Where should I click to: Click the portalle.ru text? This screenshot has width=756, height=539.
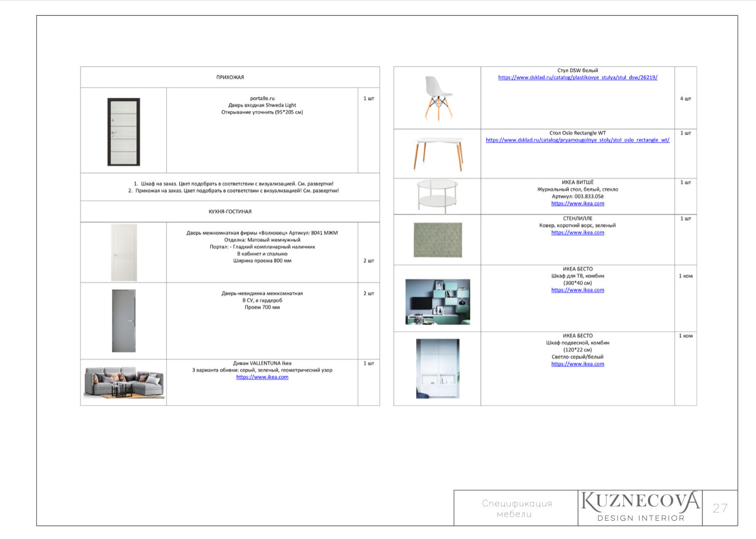[262, 98]
